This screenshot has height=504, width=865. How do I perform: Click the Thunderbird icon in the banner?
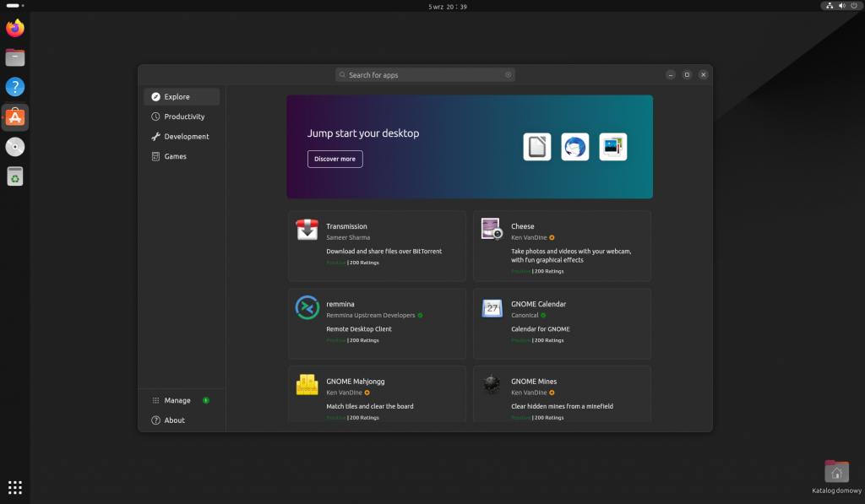point(575,146)
